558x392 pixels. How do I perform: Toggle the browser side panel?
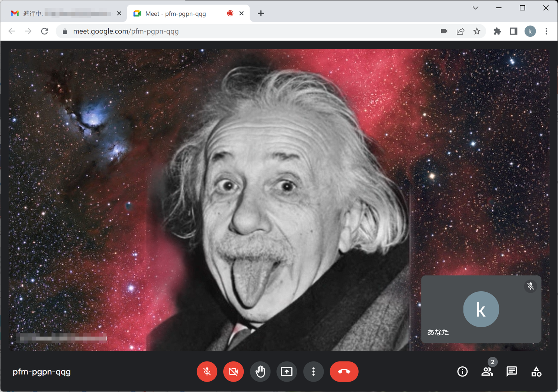tap(514, 31)
